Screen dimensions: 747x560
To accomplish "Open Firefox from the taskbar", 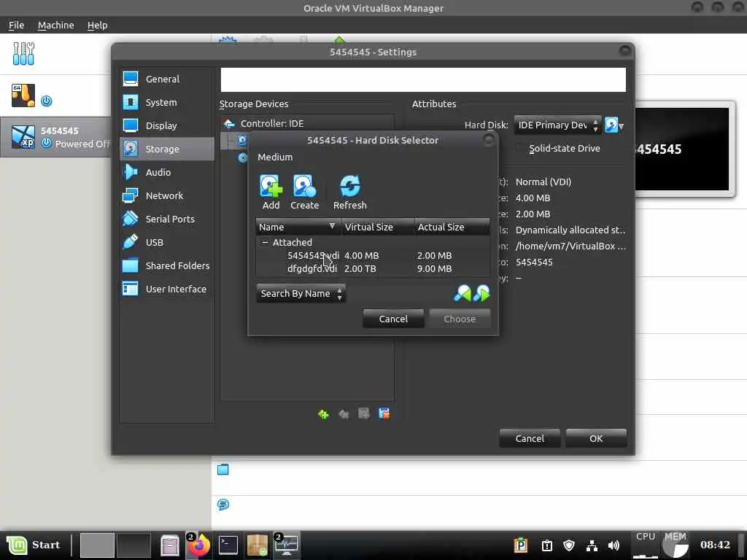I will (198, 545).
